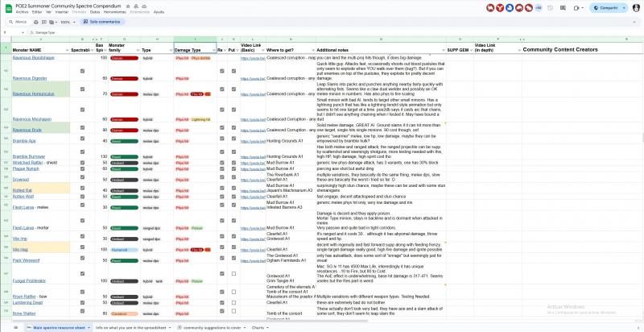Toggle Put checkbox for Fungal Proliferator
Viewport: 644px width, 332px height.
[x=233, y=274]
